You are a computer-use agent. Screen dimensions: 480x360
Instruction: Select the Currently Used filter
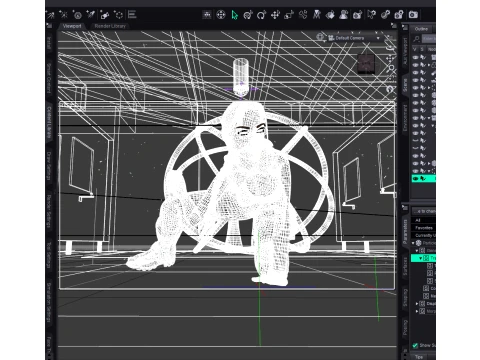coord(423,236)
